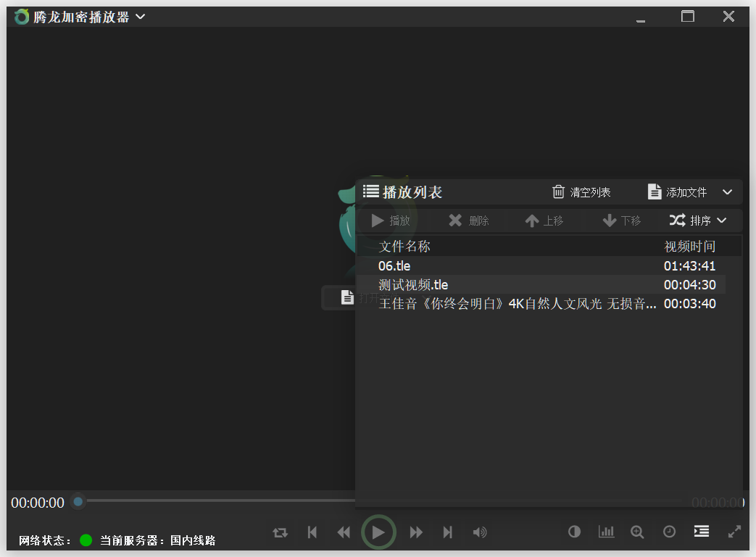Clear the playlist with 清空列表
Screen dimensions: 756x557
[x=581, y=192]
